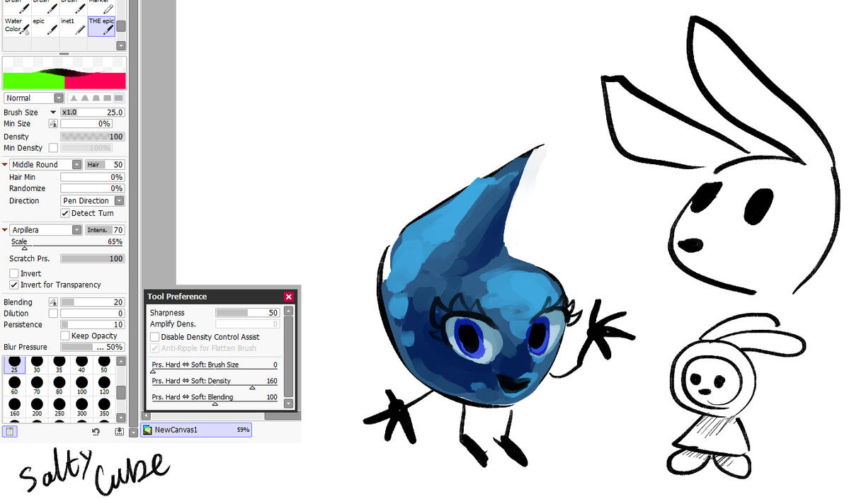Viewport: 854px width, 504px height.
Task: Uncheck the Detect Turn checkbox
Action: click(66, 213)
